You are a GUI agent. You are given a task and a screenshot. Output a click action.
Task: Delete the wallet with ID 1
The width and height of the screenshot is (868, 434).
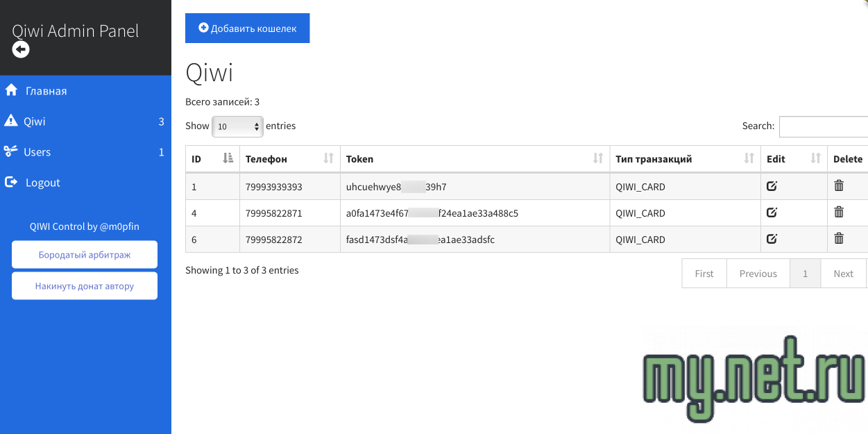pyautogui.click(x=839, y=186)
